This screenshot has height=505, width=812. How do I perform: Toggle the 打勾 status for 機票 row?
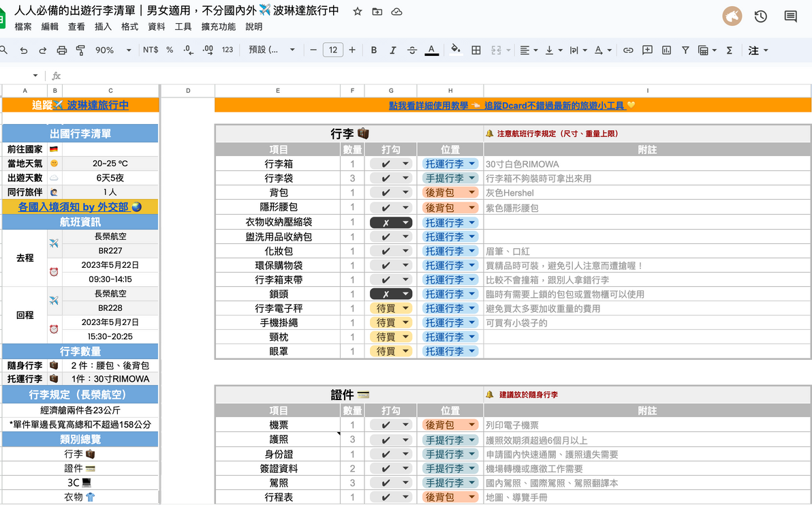click(x=391, y=425)
